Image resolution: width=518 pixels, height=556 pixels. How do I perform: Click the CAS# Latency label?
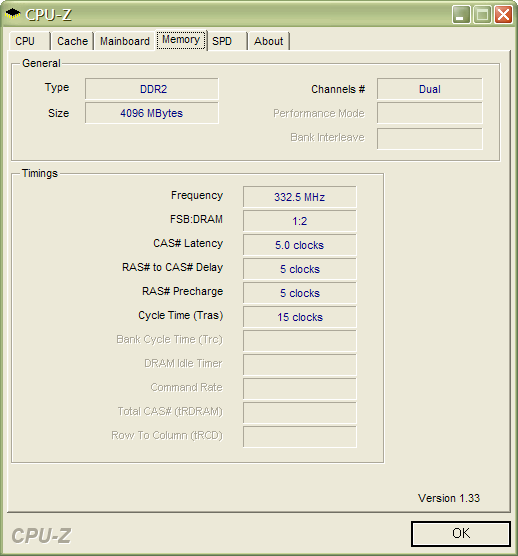[188, 243]
